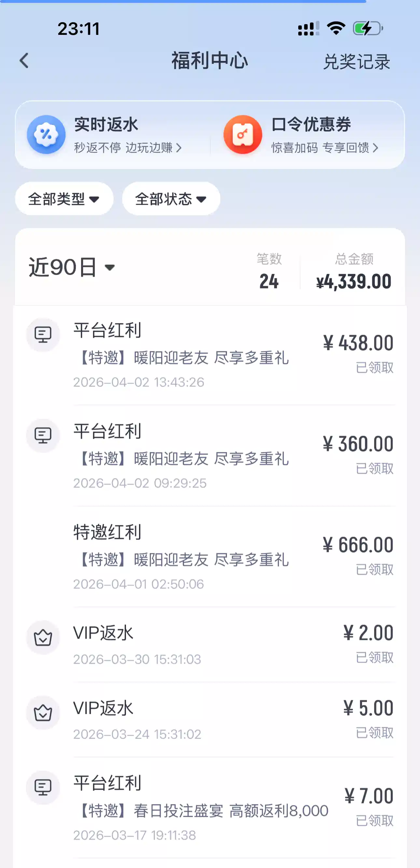Open the 全部状态 filter dropdown
Image resolution: width=420 pixels, height=868 pixels.
pyautogui.click(x=171, y=199)
